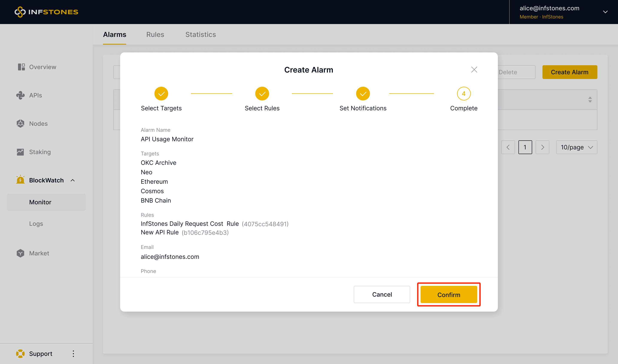The width and height of the screenshot is (618, 364).
Task: Jump to the Set Notifications step
Action: pyautogui.click(x=363, y=94)
